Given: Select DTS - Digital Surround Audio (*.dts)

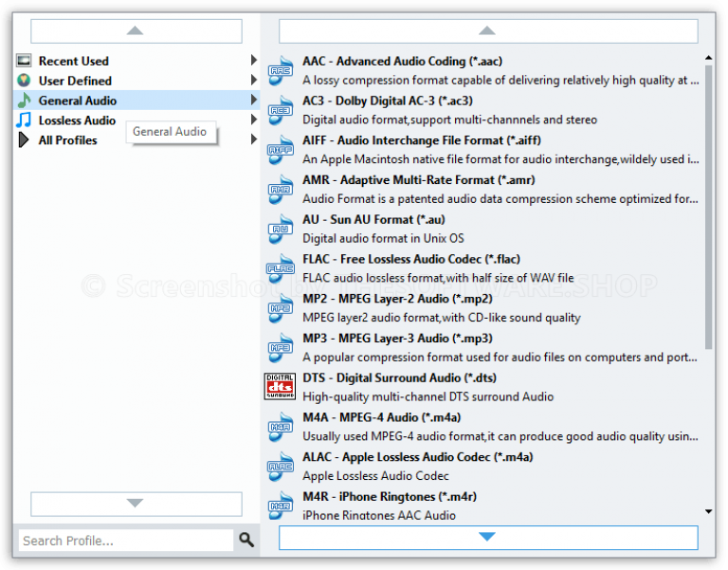Looking at the screenshot, I should point(399,377).
